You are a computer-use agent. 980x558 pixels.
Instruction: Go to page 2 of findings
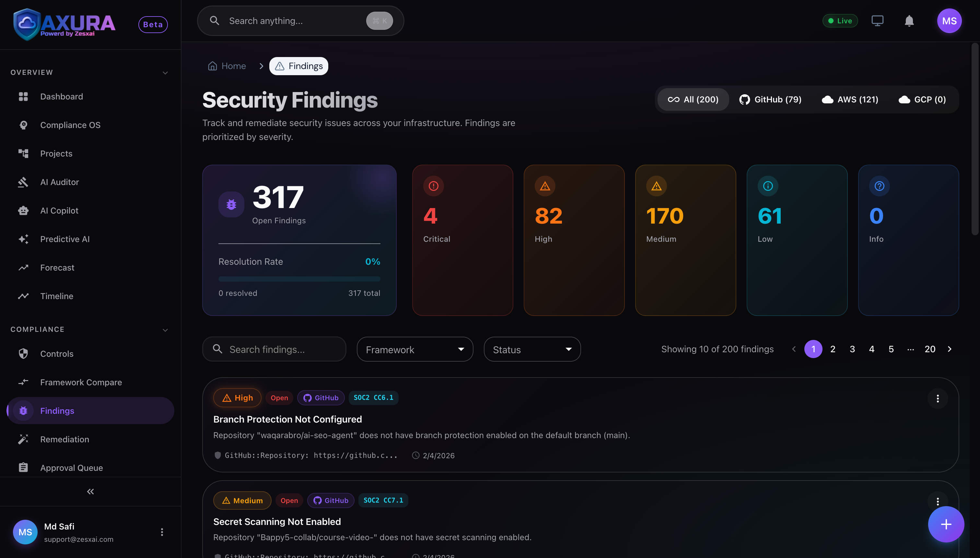point(833,349)
